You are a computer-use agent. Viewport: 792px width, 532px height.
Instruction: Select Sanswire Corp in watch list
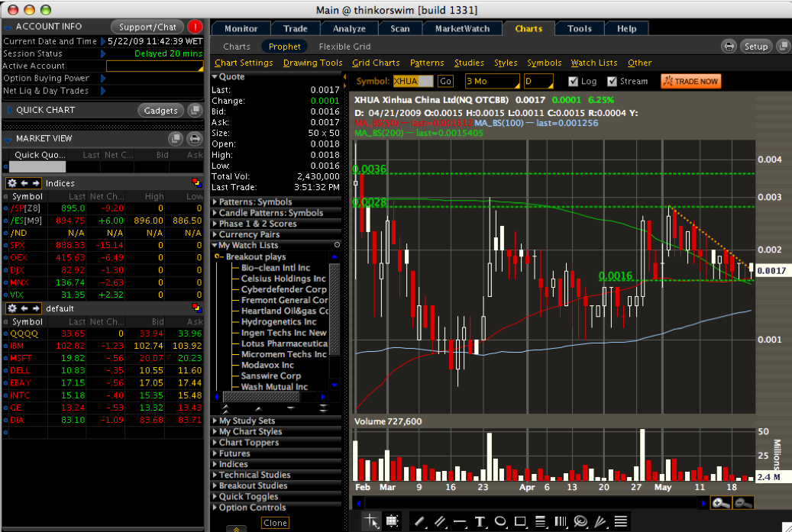pos(270,376)
